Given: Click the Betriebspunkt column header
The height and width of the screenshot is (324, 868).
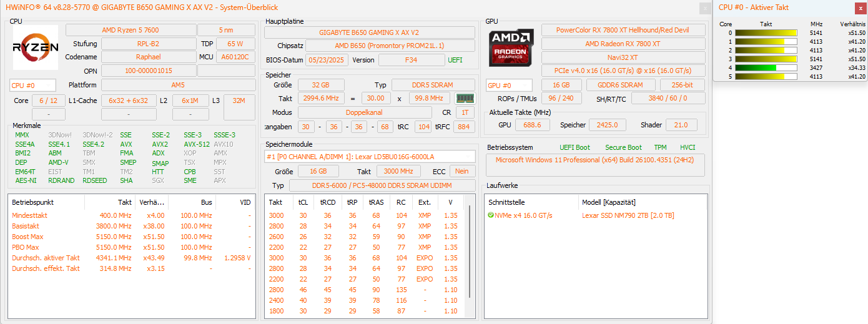Looking at the screenshot, I should 47,202.
